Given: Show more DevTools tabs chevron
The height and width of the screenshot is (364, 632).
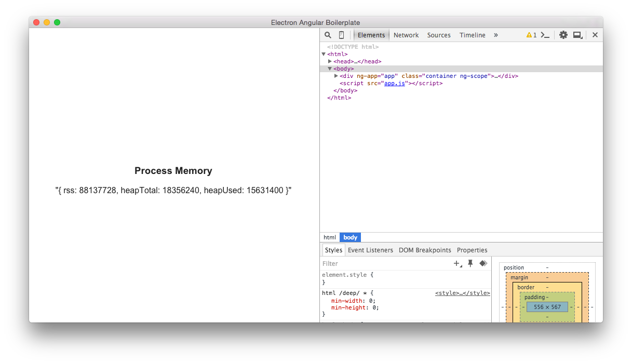Looking at the screenshot, I should click(496, 35).
